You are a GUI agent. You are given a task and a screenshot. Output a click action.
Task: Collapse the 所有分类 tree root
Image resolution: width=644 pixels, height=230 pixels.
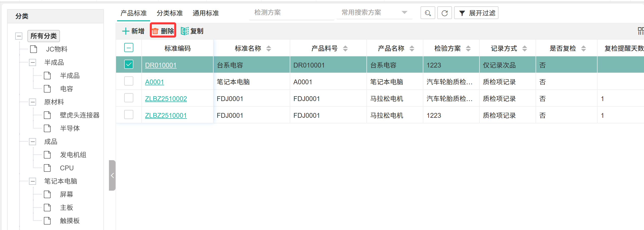(x=19, y=36)
